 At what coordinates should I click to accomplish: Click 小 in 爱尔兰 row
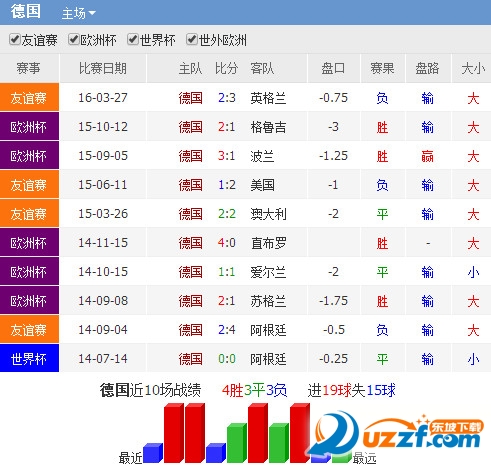click(473, 272)
